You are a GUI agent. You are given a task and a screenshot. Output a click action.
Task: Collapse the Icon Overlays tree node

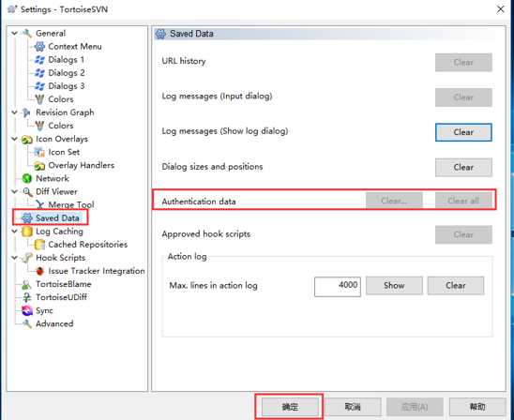tap(14, 139)
